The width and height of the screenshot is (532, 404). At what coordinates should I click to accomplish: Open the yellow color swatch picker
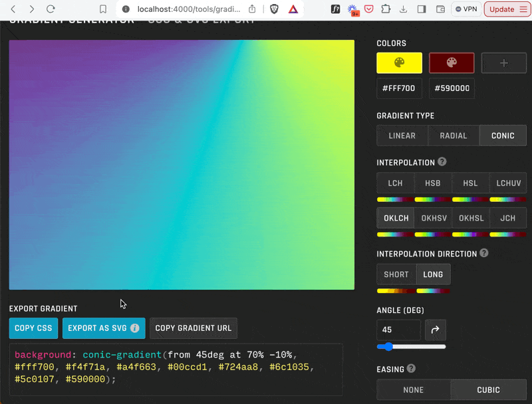tap(399, 63)
